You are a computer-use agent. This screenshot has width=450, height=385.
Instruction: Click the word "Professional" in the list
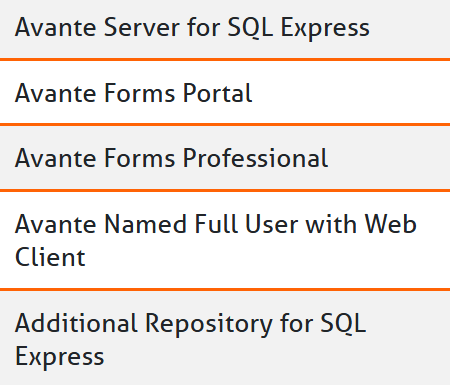pos(255,158)
